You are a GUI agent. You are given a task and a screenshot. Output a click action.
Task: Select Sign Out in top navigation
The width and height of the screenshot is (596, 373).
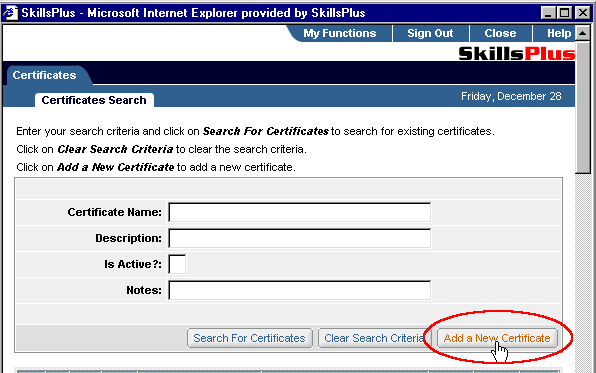tap(430, 33)
